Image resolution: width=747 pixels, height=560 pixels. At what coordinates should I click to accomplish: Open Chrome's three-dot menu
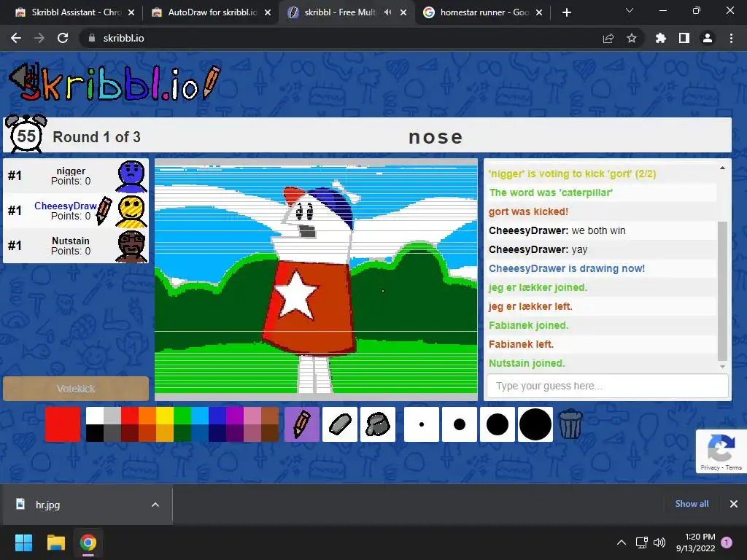point(731,38)
